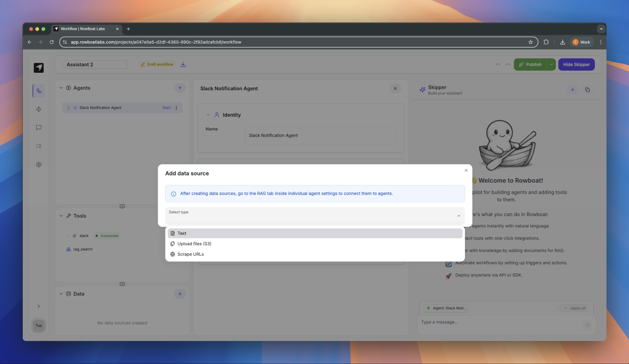Expand the slack tool tree item
Image resolution: width=629 pixels, height=364 pixels.
(x=67, y=236)
